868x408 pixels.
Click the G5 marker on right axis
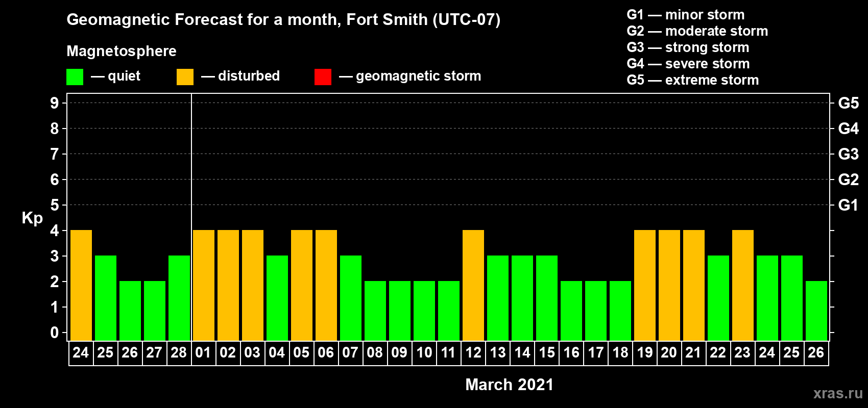pyautogui.click(x=848, y=103)
